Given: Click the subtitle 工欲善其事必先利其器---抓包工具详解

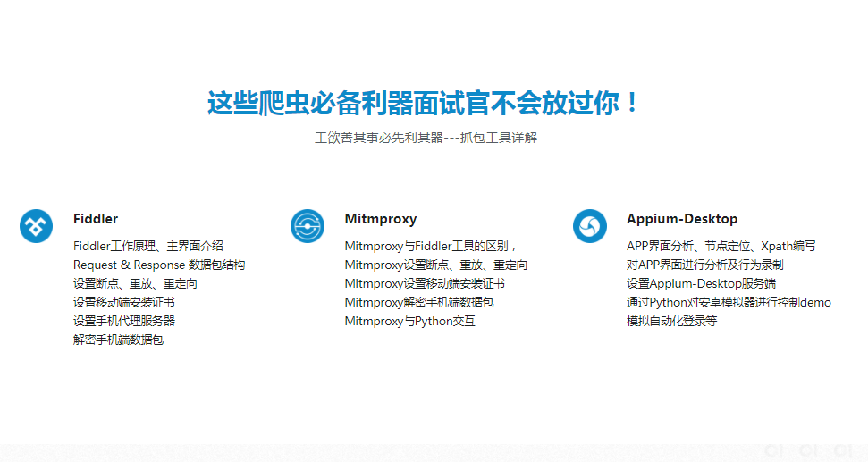Looking at the screenshot, I should click(426, 138).
